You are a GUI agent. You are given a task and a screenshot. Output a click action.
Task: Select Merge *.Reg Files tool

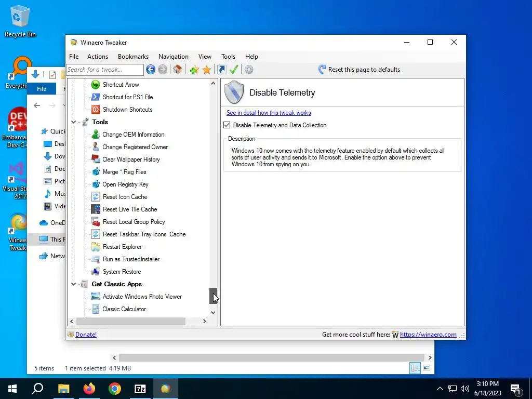124,172
